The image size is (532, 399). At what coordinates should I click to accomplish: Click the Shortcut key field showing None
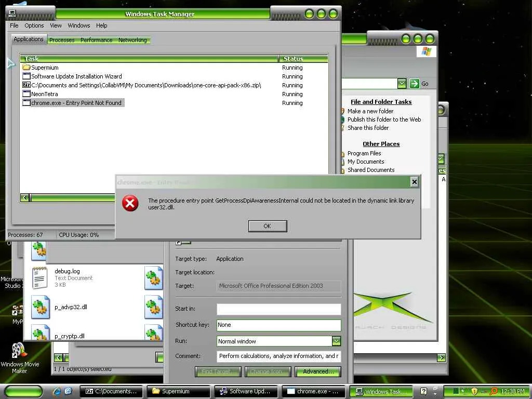(x=278, y=325)
